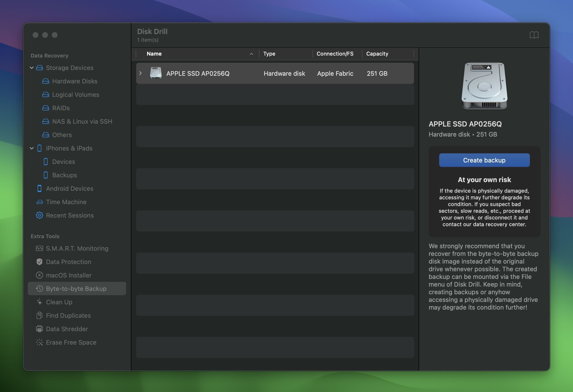This screenshot has width=573, height=392.
Task: Open the iOS Devices entry
Action: pyautogui.click(x=64, y=162)
